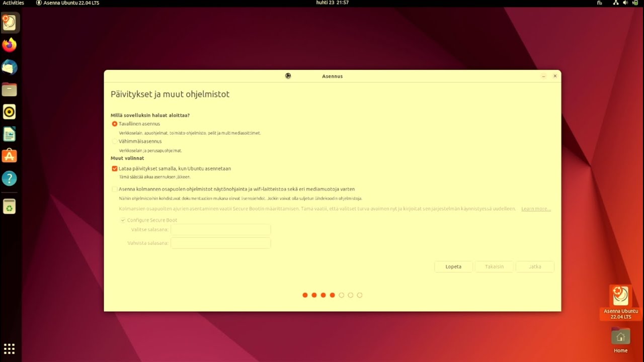Enable Asenna kolmannen osapuolen ohjelmistot checkbox
Viewport: 644px width, 362px height.
(x=115, y=189)
